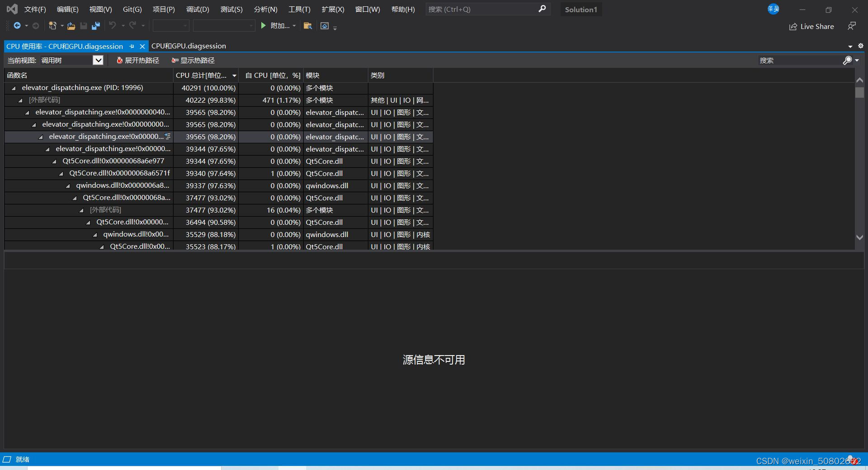Viewport: 868px width, 470px height.
Task: Open the 调试(D) menu
Action: pos(198,9)
